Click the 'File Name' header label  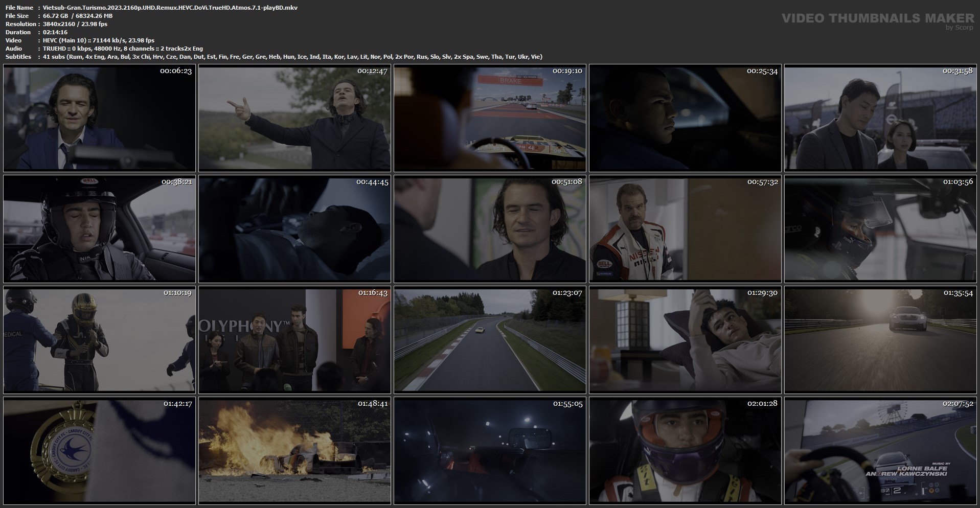click(19, 8)
